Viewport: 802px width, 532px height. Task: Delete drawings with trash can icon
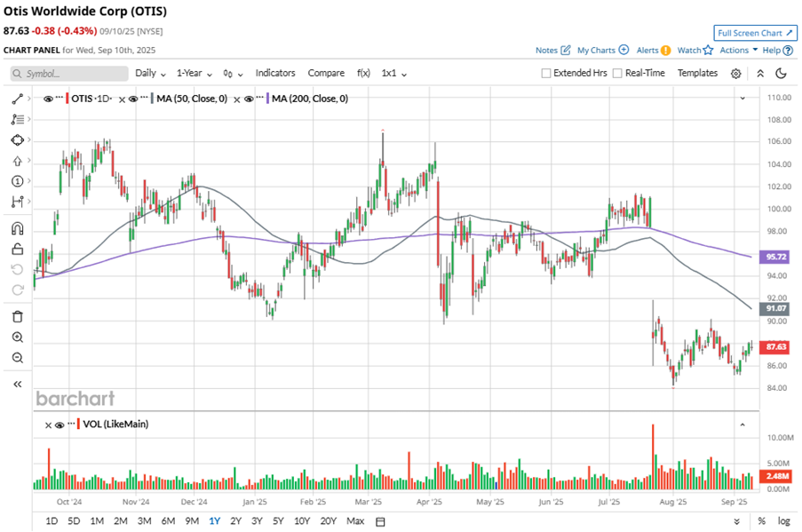18,317
